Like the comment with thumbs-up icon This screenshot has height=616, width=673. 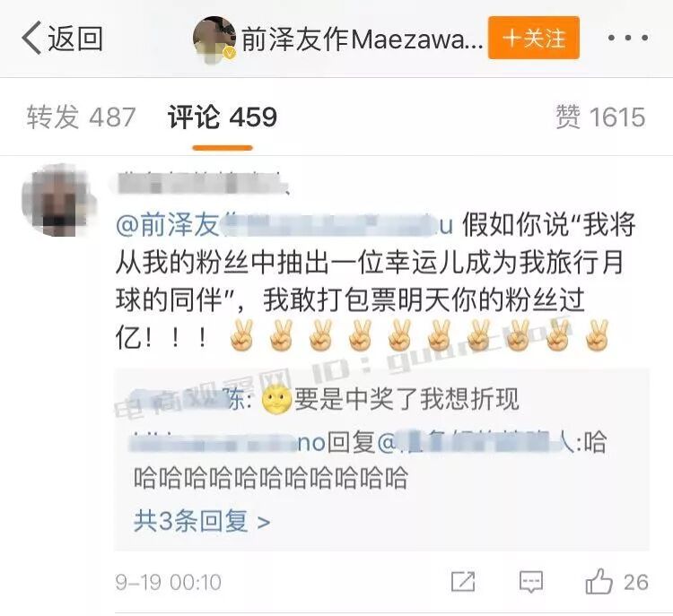(x=599, y=581)
